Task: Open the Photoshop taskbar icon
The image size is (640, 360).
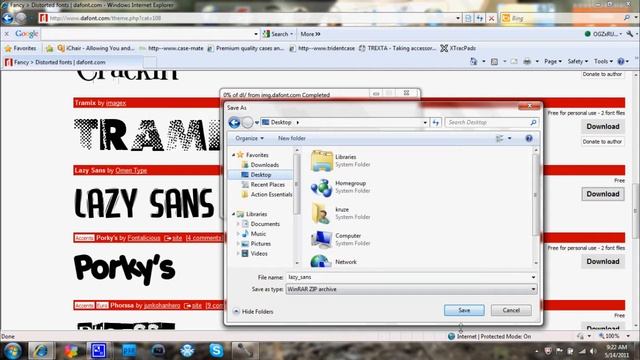Action: (x=129, y=351)
